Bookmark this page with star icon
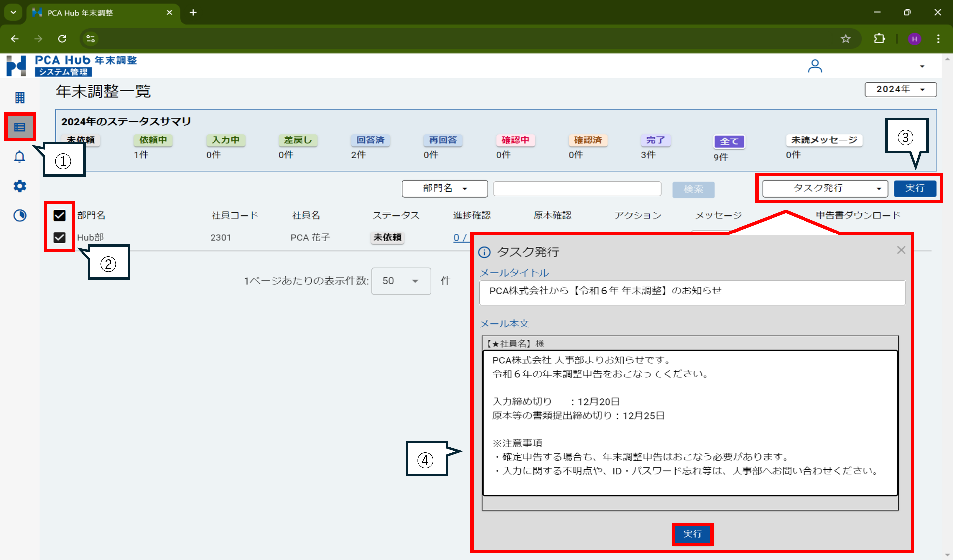This screenshot has width=953, height=560. pos(846,39)
